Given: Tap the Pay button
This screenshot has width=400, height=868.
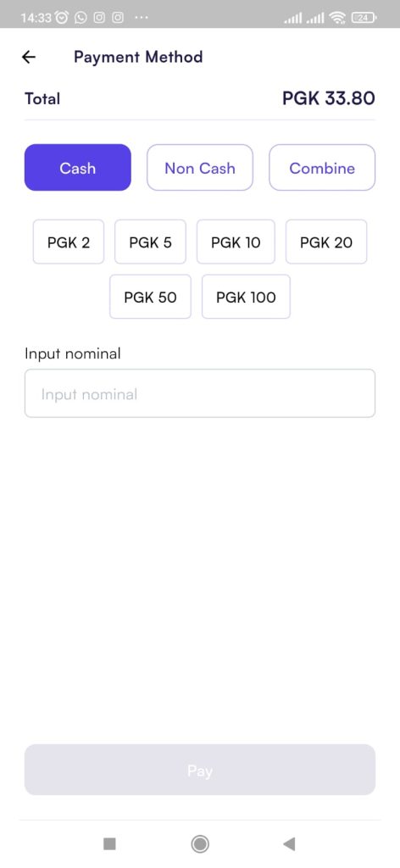Looking at the screenshot, I should (x=200, y=770).
